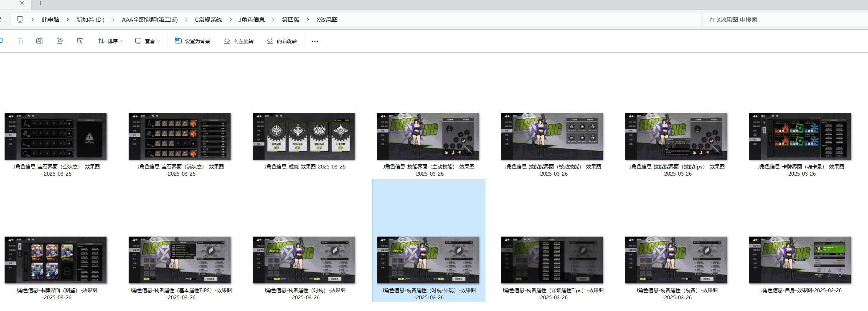Select 装备属性（基本属性TIPS）thumbnail
This screenshot has height=311, width=868.
point(180,260)
